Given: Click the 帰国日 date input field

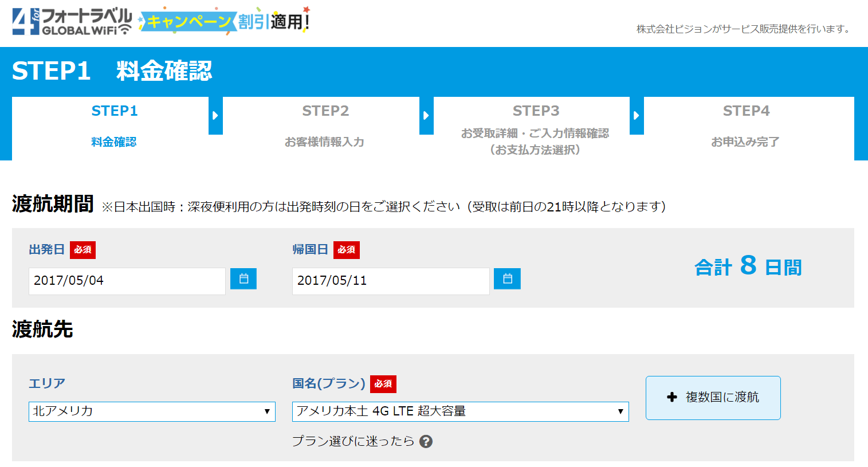Looking at the screenshot, I should (390, 281).
